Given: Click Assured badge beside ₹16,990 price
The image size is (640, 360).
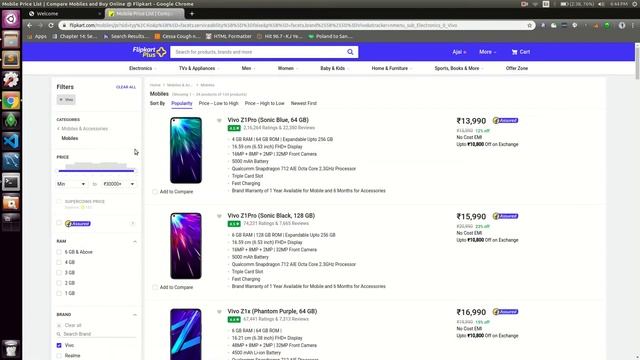Looking at the screenshot, I should [x=505, y=311].
